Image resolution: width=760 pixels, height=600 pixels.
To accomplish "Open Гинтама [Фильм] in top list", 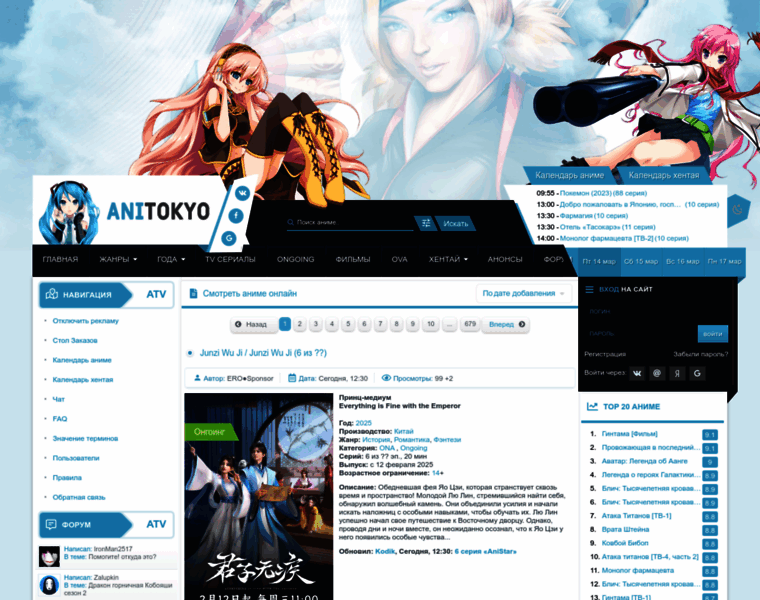I will (630, 434).
